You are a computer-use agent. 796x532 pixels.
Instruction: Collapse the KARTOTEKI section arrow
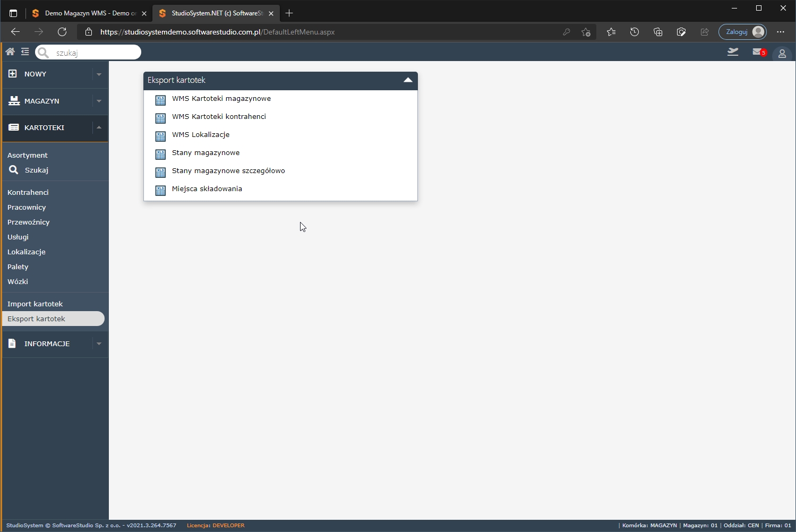tap(99, 127)
